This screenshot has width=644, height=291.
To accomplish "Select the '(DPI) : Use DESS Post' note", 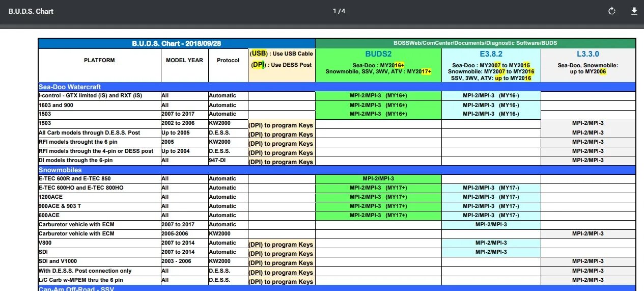I will [x=281, y=65].
